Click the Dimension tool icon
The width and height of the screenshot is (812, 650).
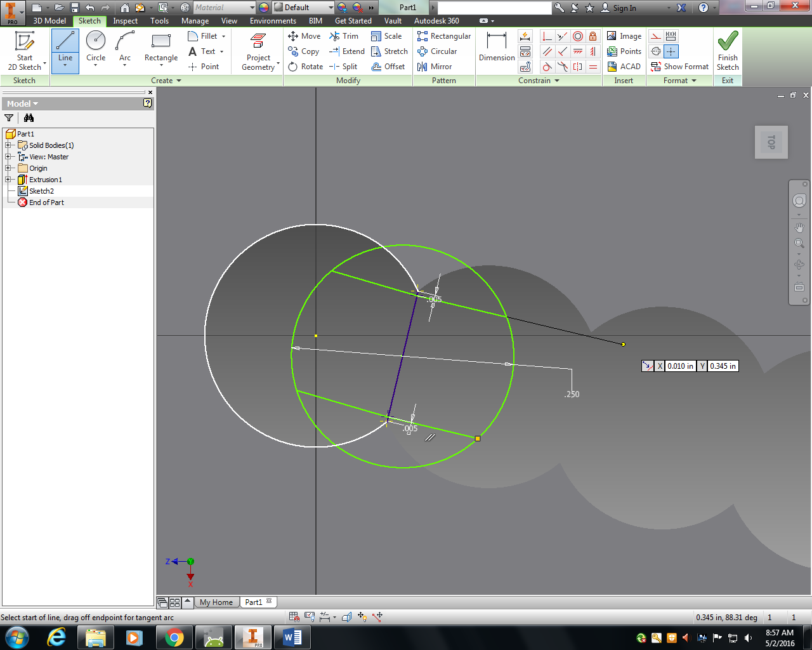pyautogui.click(x=497, y=41)
